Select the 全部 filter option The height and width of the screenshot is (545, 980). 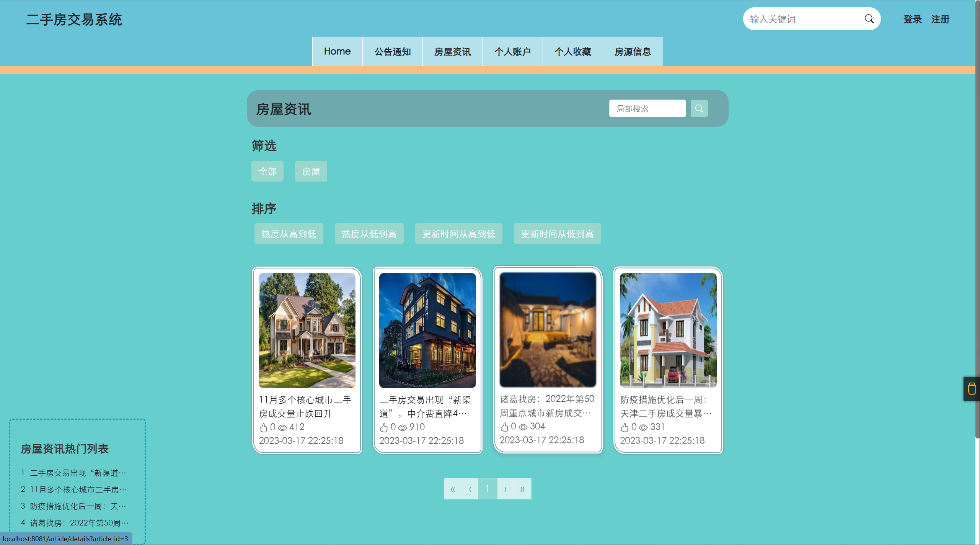pos(267,172)
